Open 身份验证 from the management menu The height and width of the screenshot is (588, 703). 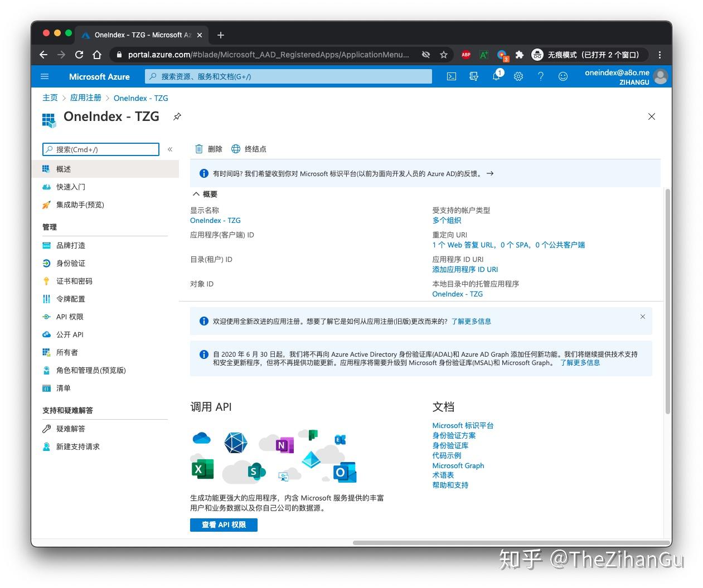click(70, 263)
